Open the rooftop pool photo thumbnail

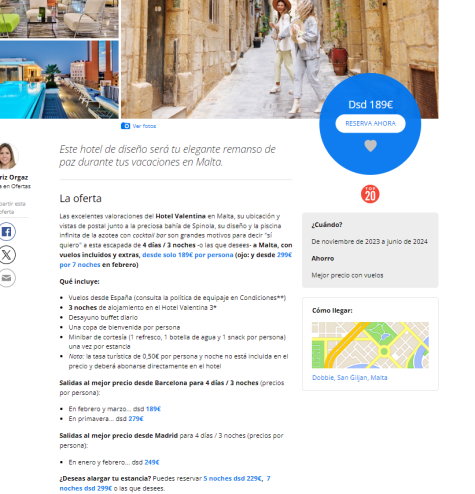[x=59, y=80]
